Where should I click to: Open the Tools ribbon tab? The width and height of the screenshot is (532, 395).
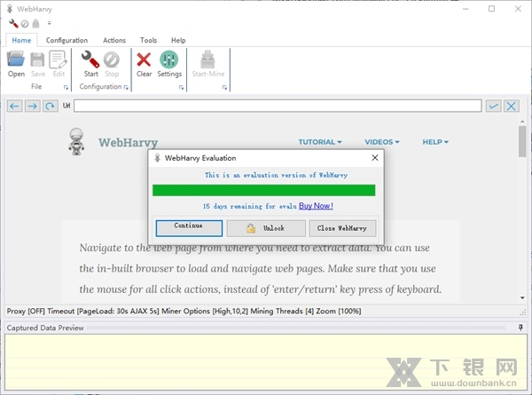click(149, 40)
